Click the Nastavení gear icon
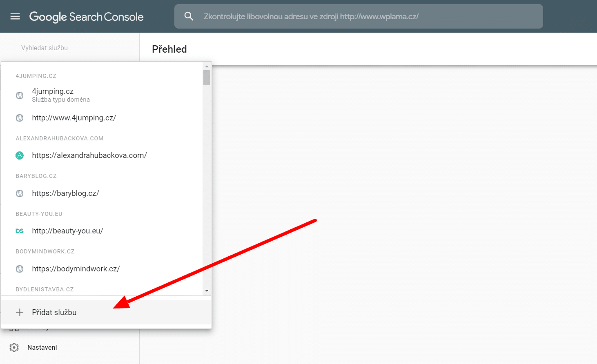 14,347
